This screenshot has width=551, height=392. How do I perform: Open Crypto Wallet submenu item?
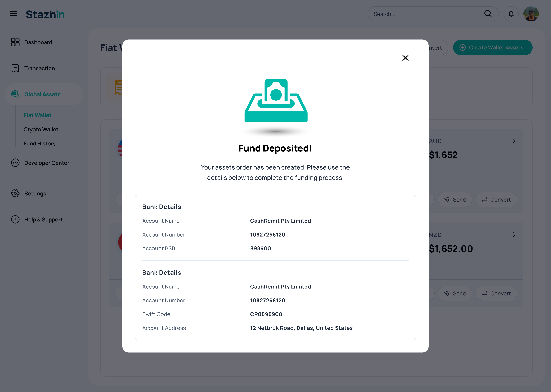(41, 130)
